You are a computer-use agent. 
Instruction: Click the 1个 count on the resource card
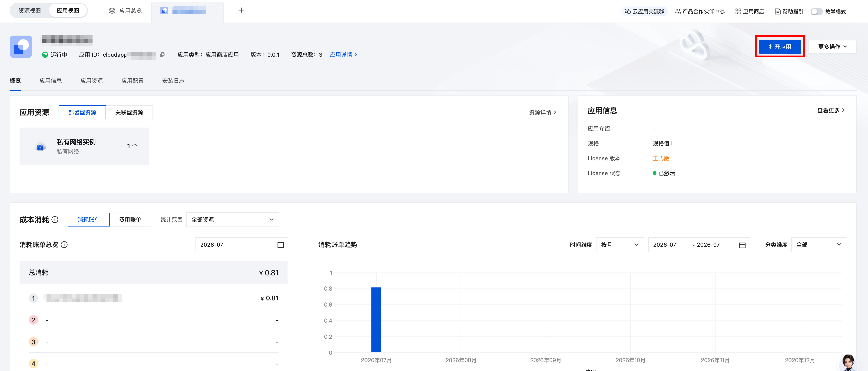[132, 146]
